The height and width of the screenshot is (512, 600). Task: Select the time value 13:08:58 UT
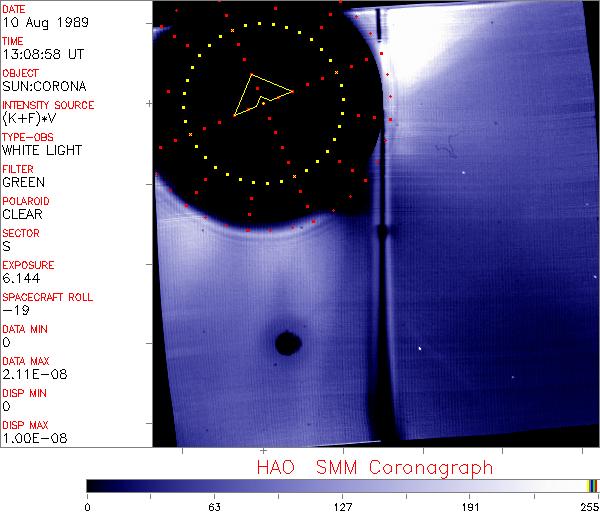tap(43, 54)
